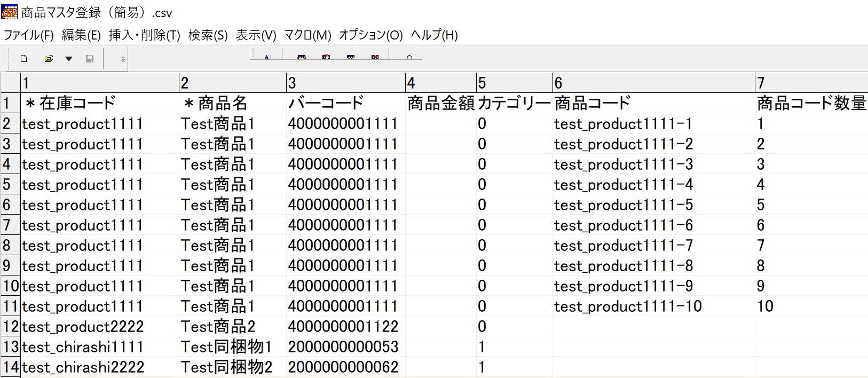This screenshot has width=868, height=378.
Task: Open the 表示(V) menu
Action: click(256, 35)
